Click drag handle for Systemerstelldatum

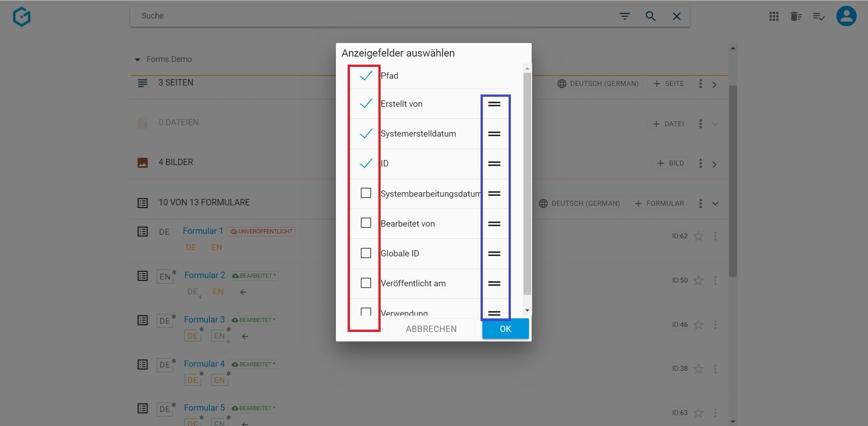494,134
